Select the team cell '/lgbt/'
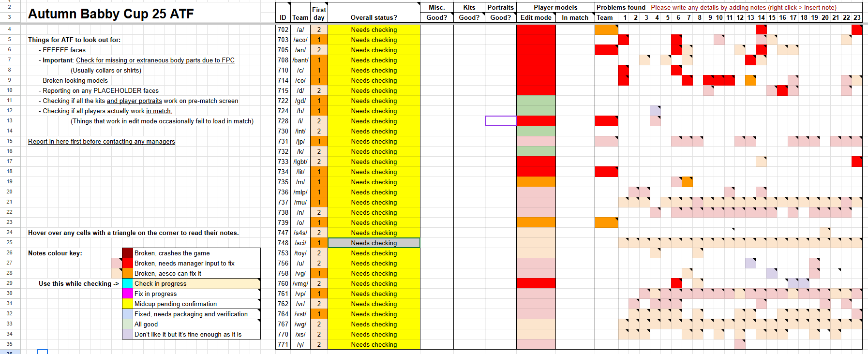The height and width of the screenshot is (354, 868). (300, 162)
